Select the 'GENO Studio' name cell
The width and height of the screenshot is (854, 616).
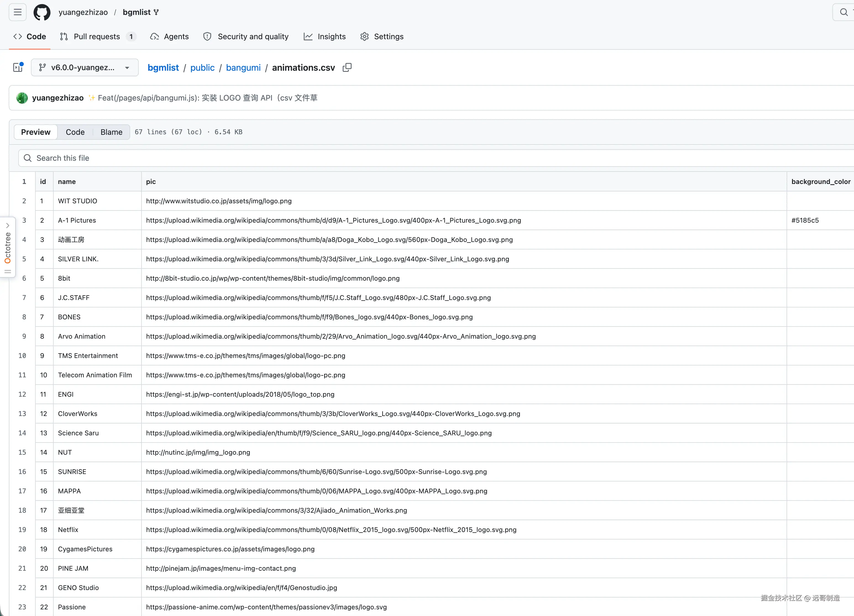click(x=97, y=588)
